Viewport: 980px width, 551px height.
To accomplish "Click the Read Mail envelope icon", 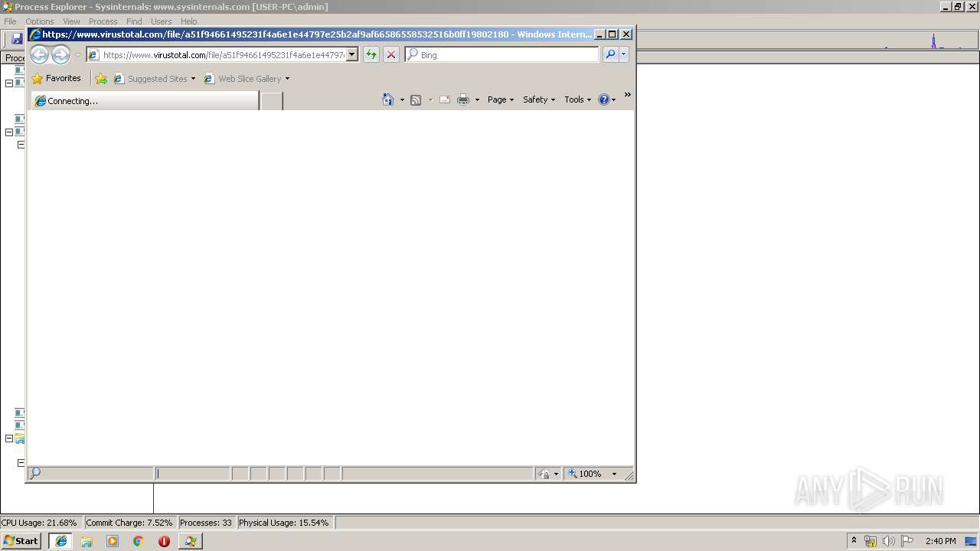I will (x=445, y=99).
